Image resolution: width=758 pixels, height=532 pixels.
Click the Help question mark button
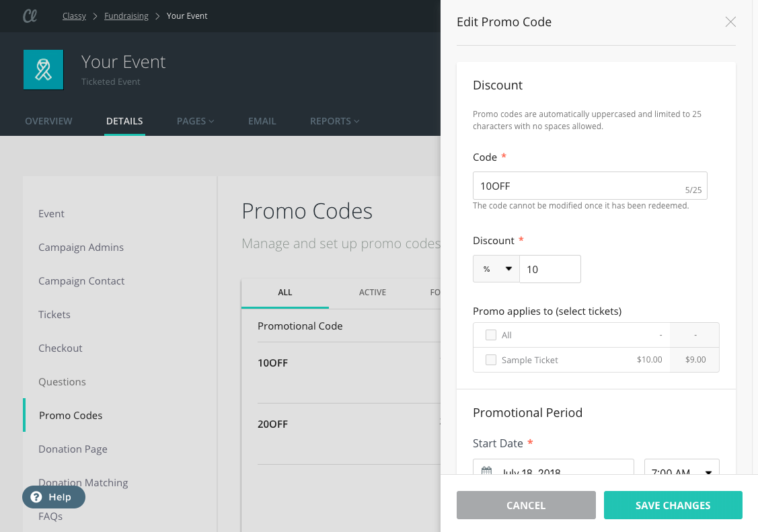pos(54,497)
